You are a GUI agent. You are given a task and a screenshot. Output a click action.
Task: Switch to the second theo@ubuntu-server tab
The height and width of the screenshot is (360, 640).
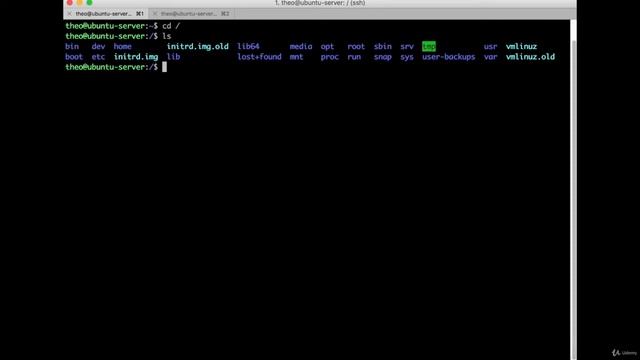tap(192, 13)
